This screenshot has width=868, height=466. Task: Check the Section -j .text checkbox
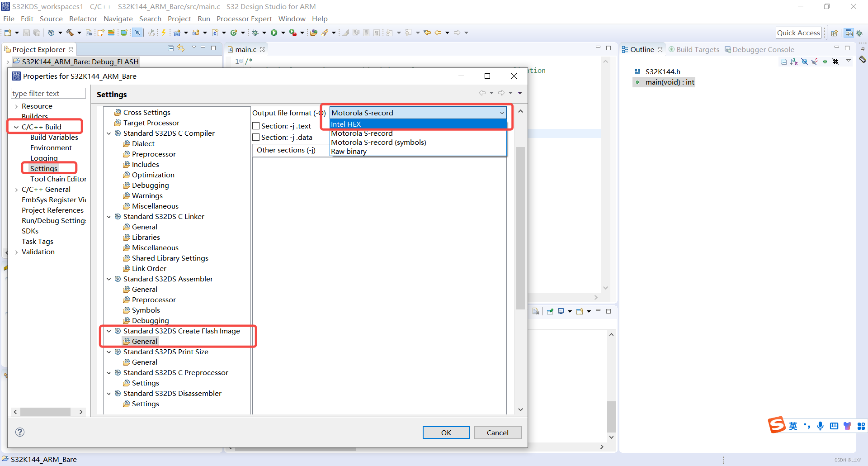tap(256, 126)
